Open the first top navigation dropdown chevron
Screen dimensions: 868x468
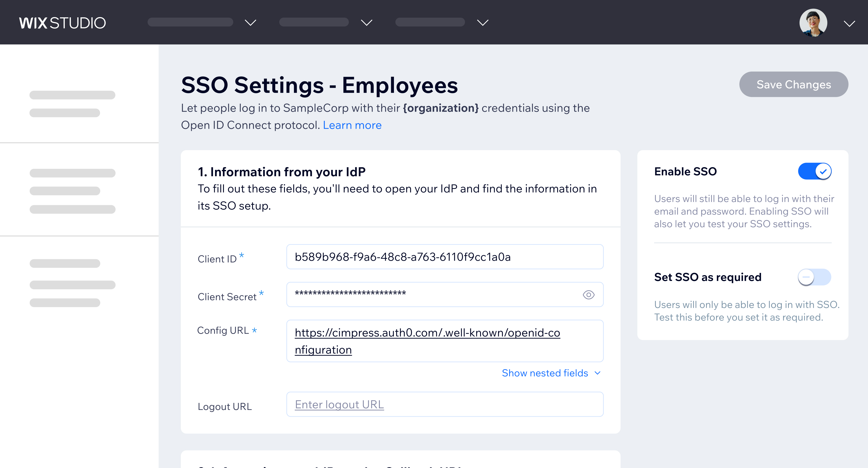250,22
